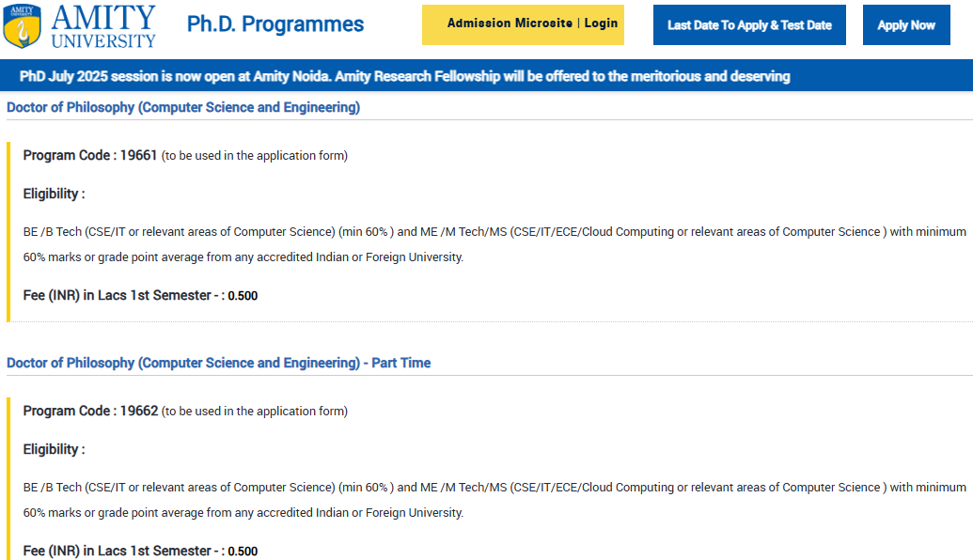Image resolution: width=973 pixels, height=560 pixels.
Task: Select the Eligibility label under program 19662
Action: tap(54, 449)
